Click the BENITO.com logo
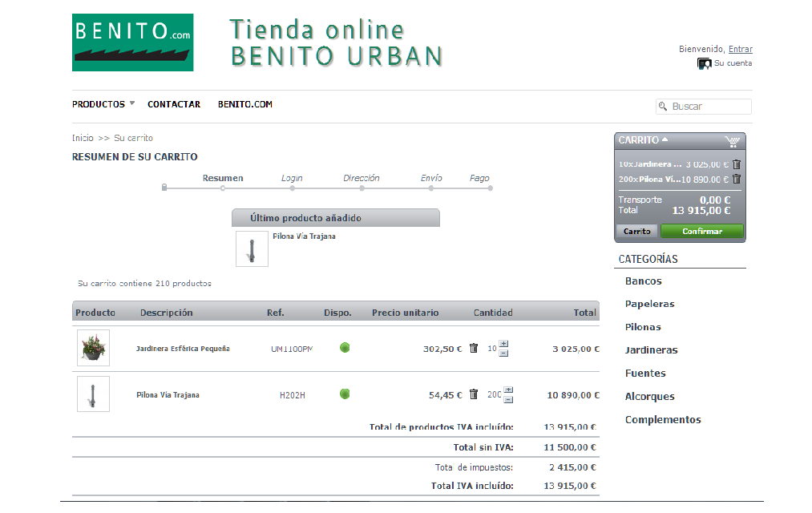 (132, 42)
